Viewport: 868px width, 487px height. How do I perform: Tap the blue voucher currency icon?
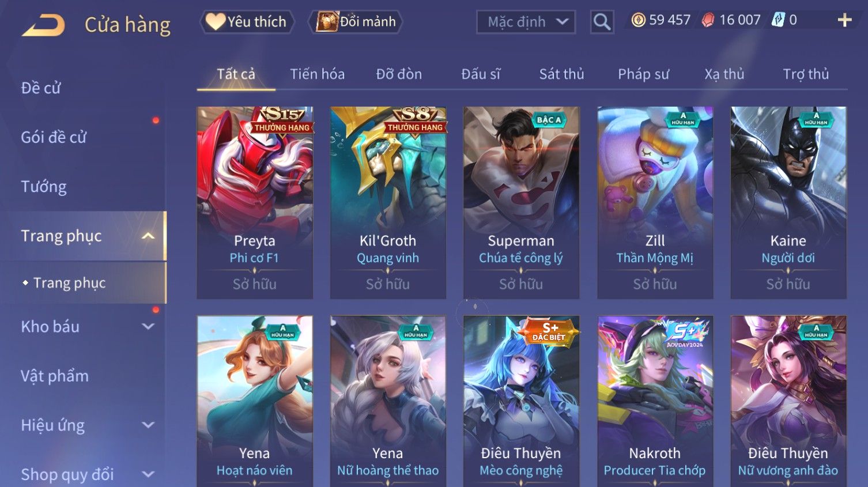point(778,20)
